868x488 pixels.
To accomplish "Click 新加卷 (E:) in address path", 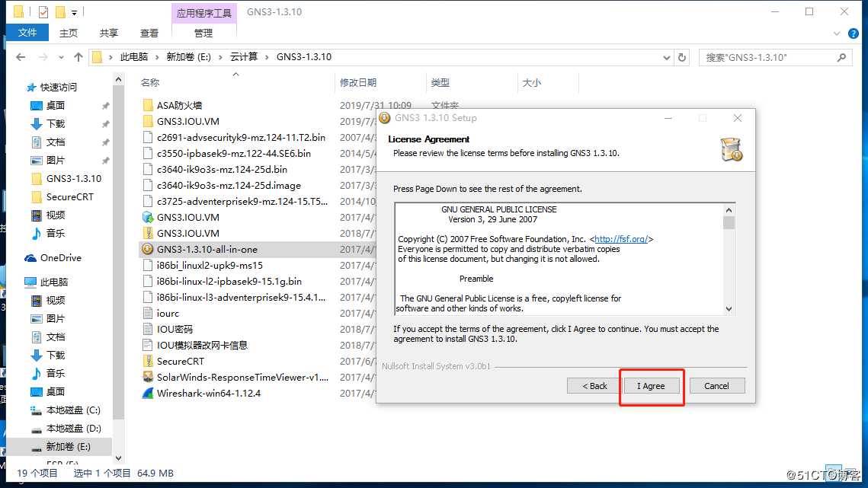I will pyautogui.click(x=189, y=57).
